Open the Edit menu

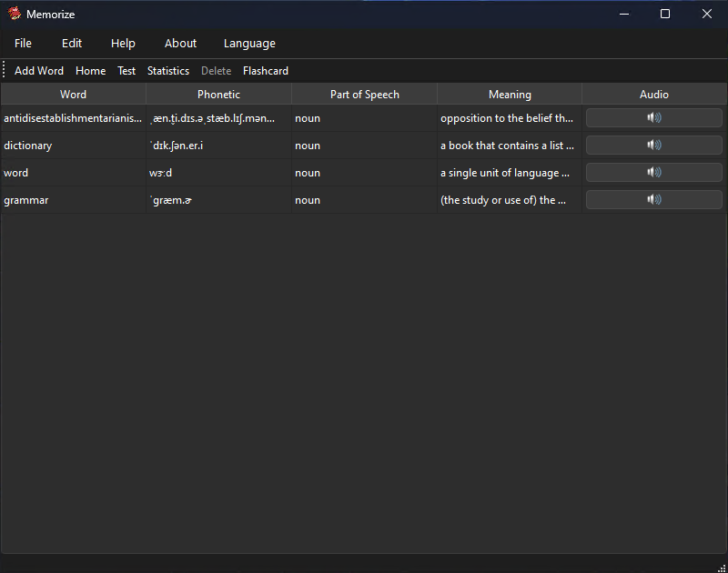tap(72, 44)
